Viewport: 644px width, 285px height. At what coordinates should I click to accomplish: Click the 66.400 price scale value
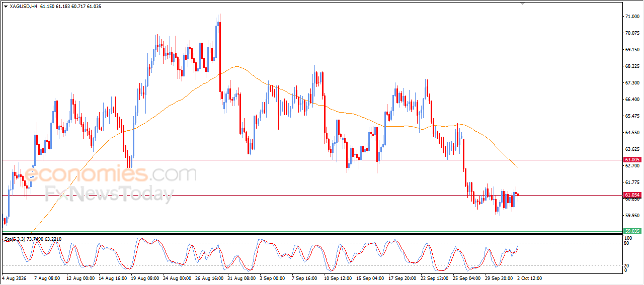[632, 100]
